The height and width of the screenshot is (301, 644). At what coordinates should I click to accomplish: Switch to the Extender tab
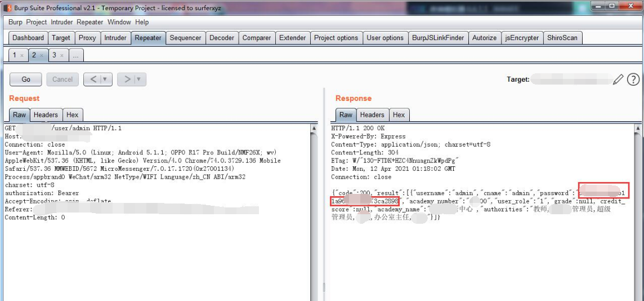pyautogui.click(x=292, y=38)
